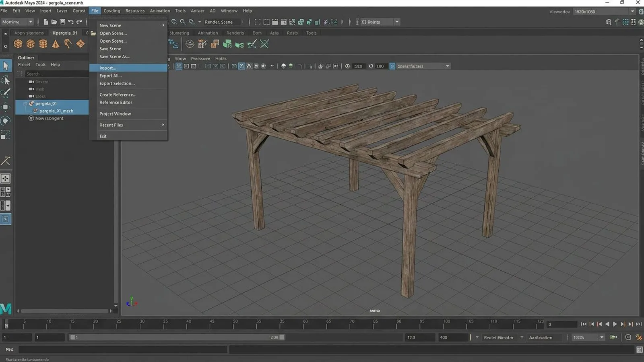
Task: Open the Rcints dropdown arrow
Action: pos(397,22)
